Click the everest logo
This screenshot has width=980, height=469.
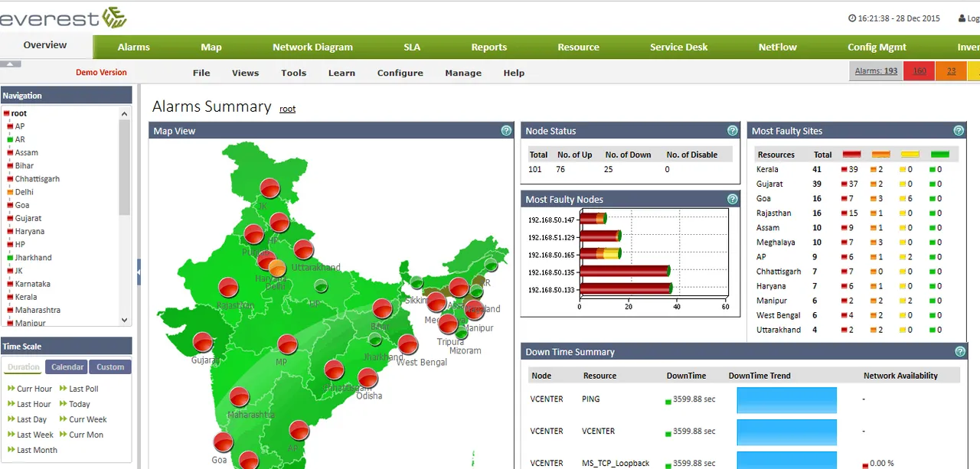click(x=64, y=18)
